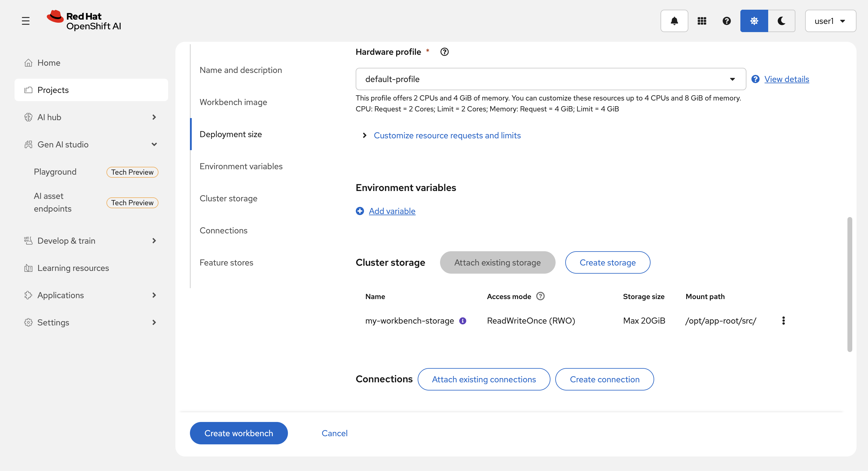
Task: Expand Customize resource requests and limits
Action: (x=447, y=135)
